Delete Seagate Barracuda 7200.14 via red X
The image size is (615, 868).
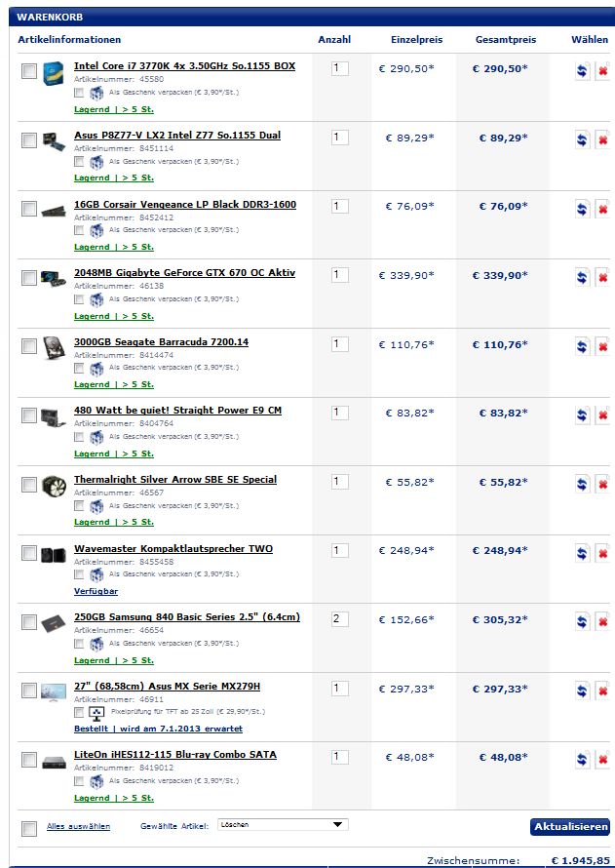pos(602,346)
